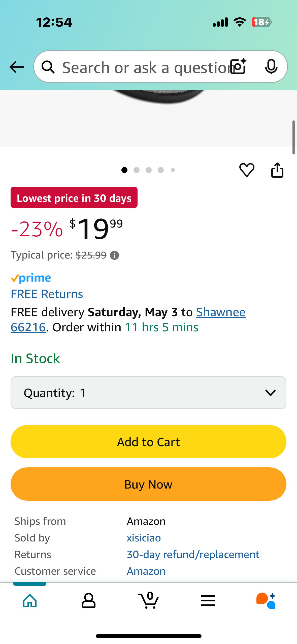The height and width of the screenshot is (644, 297).
Task: Open the hamburger menu tab
Action: [208, 601]
